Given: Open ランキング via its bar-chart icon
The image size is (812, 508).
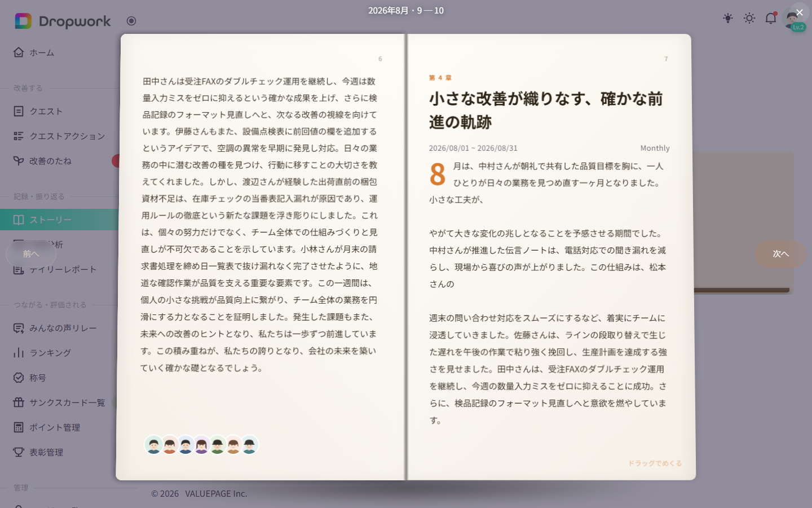Looking at the screenshot, I should pyautogui.click(x=19, y=353).
